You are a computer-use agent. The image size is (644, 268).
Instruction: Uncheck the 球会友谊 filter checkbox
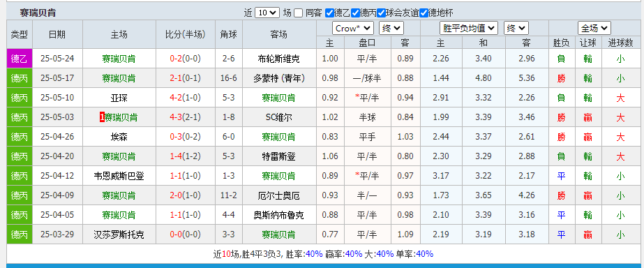pos(381,13)
